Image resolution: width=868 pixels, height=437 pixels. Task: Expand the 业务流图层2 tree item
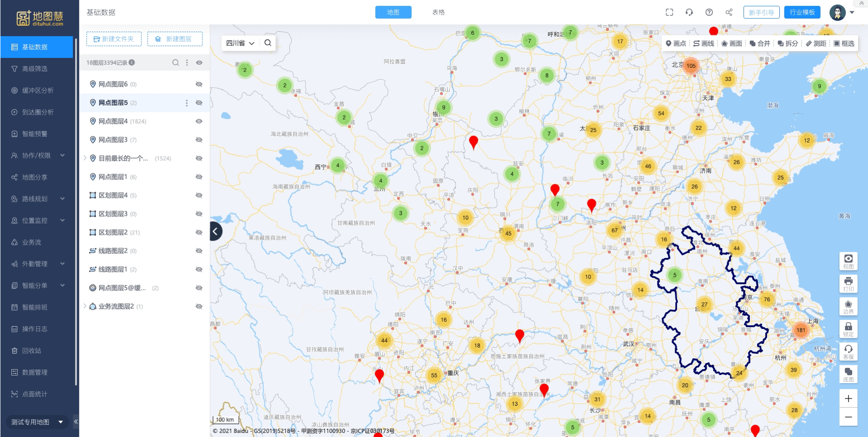[x=85, y=306]
